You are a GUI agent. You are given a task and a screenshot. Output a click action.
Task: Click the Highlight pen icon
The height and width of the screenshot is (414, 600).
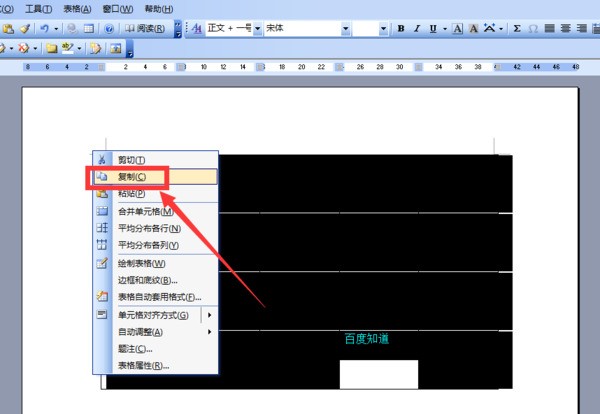pyautogui.click(x=67, y=48)
